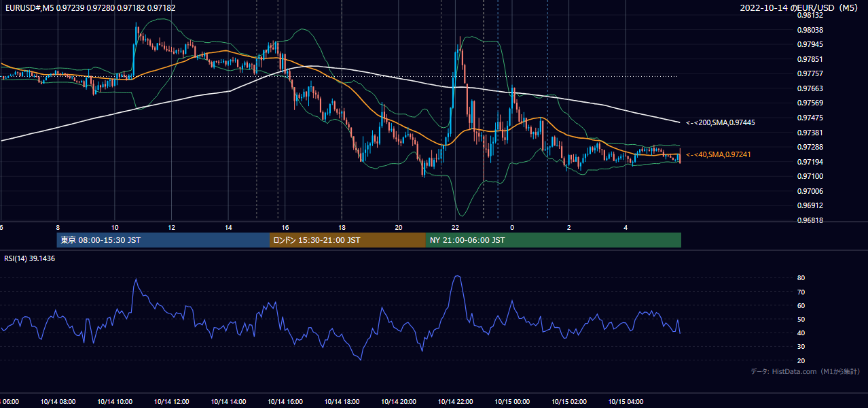Image resolution: width=868 pixels, height=408 pixels.
Task: Click price axis value 0.97757
Action: 810,73
